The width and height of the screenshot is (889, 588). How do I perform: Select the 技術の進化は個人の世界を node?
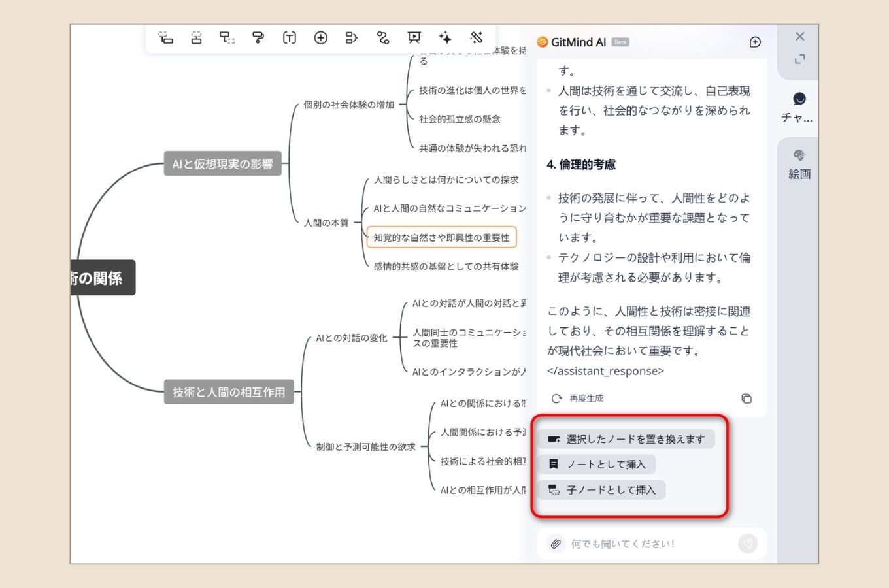click(x=472, y=90)
